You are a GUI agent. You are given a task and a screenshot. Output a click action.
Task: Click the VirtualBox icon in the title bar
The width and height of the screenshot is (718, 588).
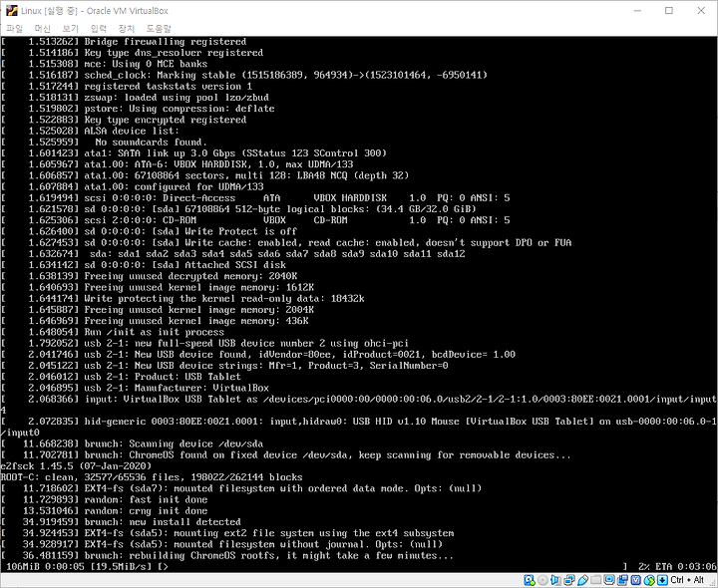11,11
